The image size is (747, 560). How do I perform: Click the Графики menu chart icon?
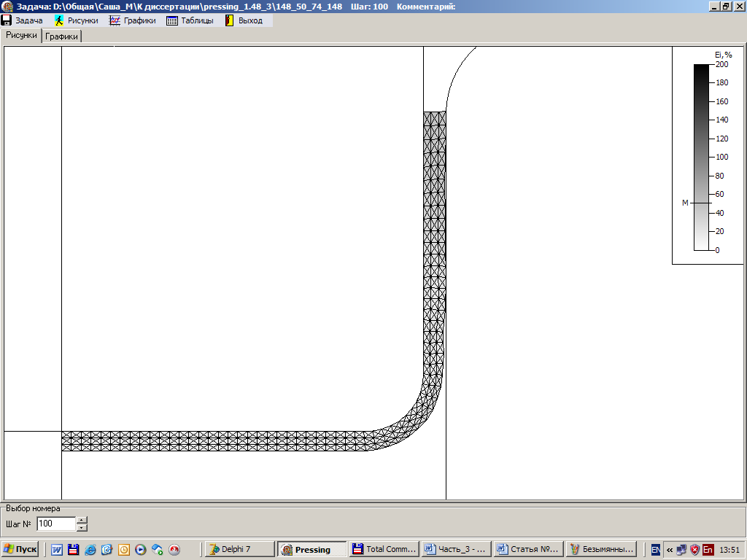click(115, 20)
